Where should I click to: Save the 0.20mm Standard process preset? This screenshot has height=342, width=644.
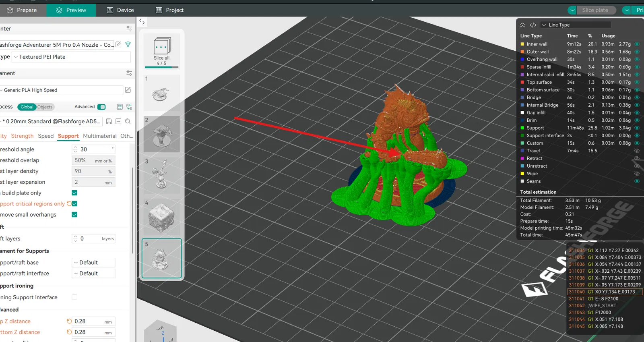coord(109,121)
